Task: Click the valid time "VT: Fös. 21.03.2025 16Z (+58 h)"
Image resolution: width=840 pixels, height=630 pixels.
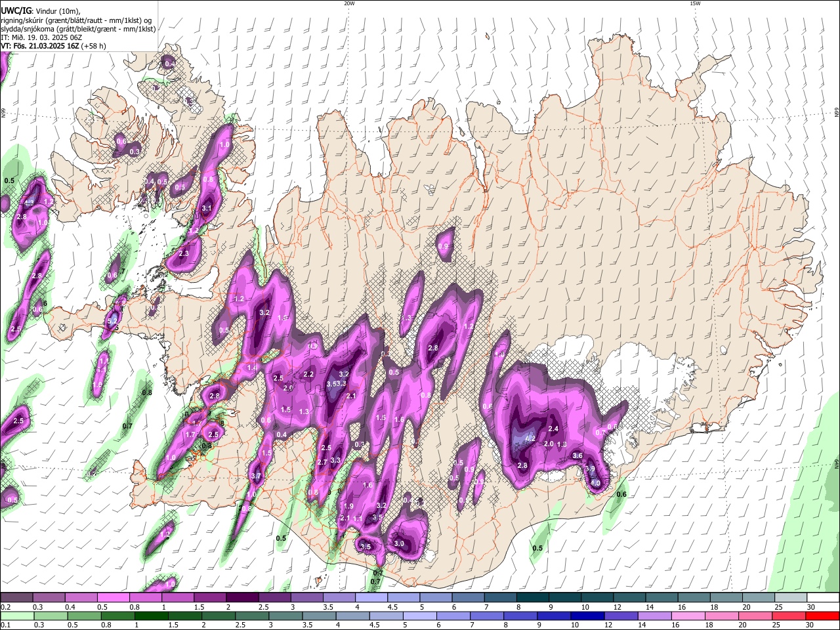Action: coord(53,46)
